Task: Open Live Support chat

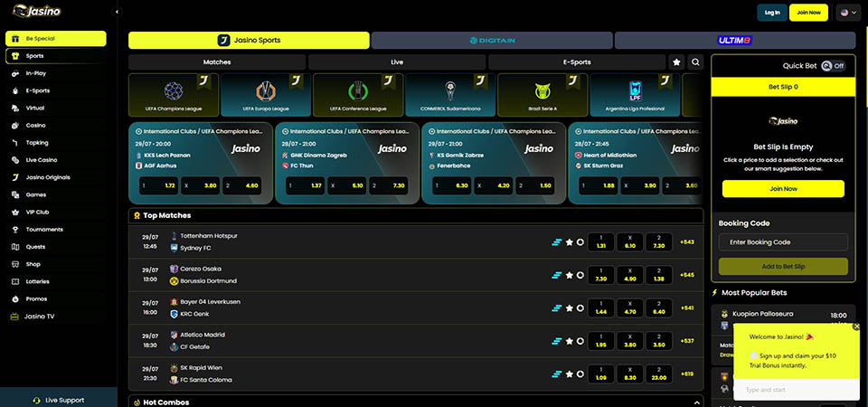Action: click(59, 400)
